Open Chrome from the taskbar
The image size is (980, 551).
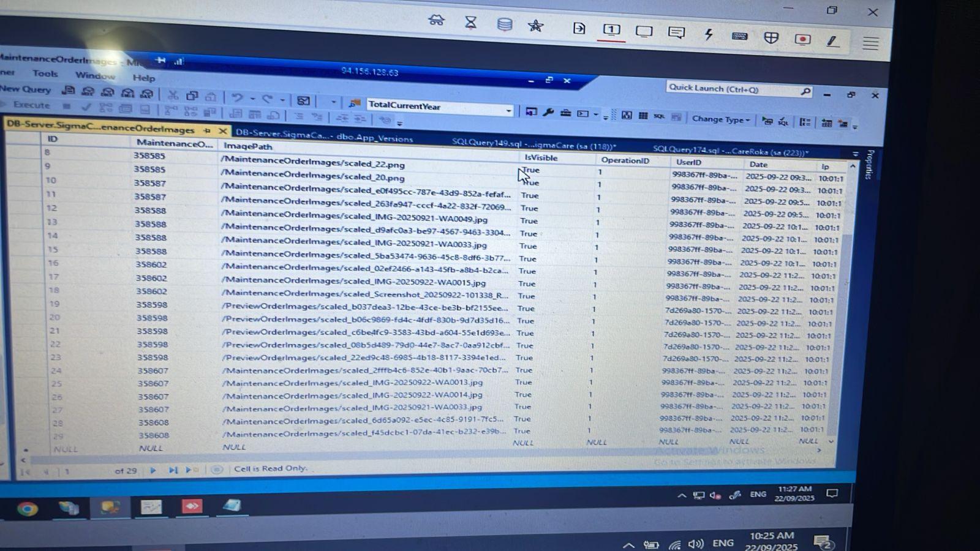click(x=27, y=509)
